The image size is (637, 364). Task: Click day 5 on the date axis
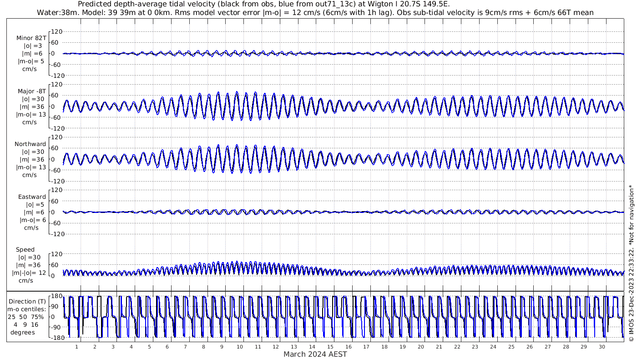149,347
